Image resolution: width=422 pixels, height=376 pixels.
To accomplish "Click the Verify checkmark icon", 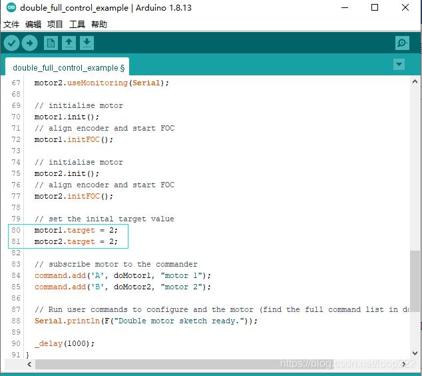I will tap(12, 43).
